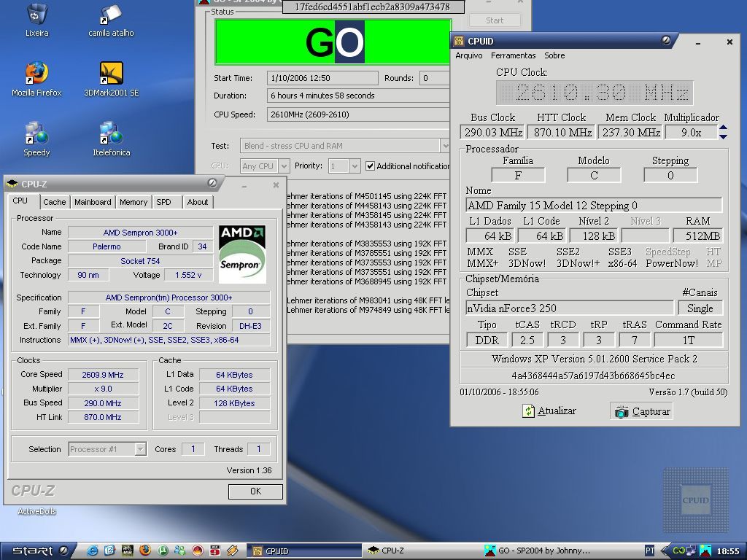Screen dimensions: 747x560
Task: Expand hidden system tray icons arrow
Action: (665, 551)
